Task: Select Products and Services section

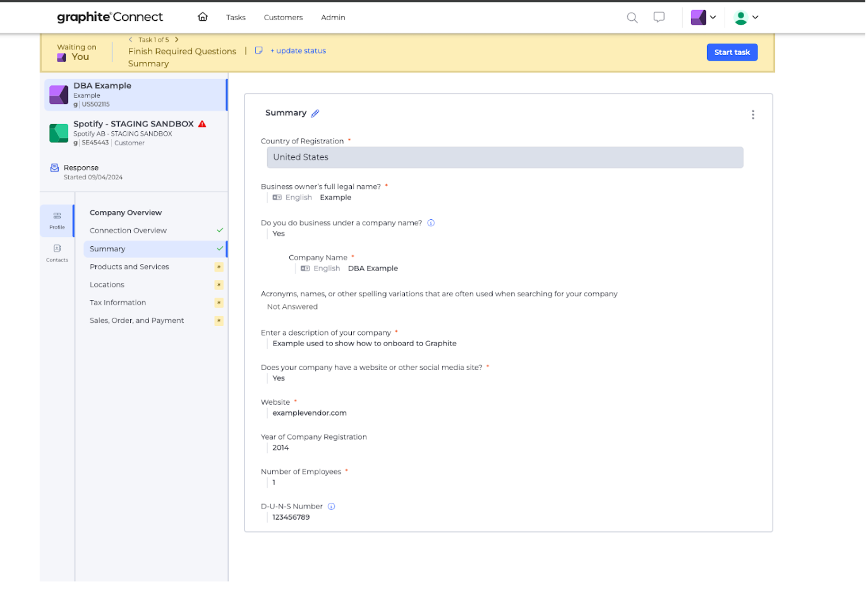Action: 130,267
